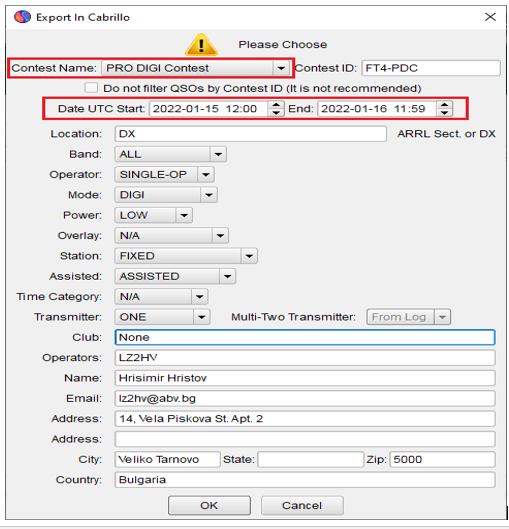Screen dimensions: 509x529
Task: Open the Contest Name dropdown
Action: click(281, 68)
